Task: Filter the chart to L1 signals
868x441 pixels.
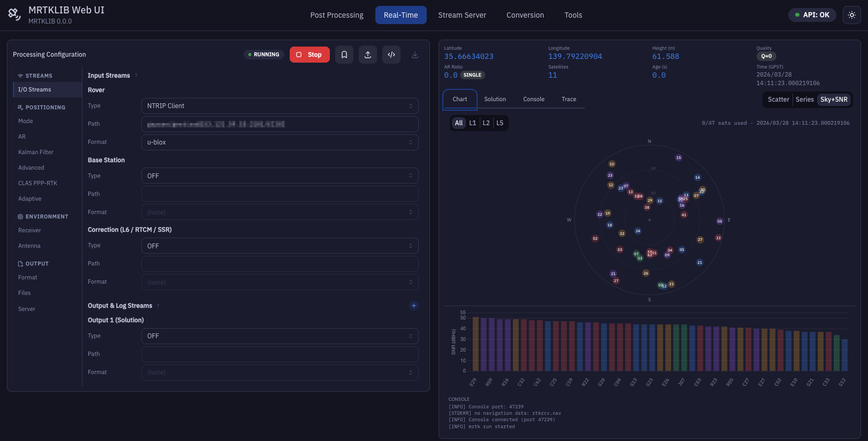Action: [472, 123]
